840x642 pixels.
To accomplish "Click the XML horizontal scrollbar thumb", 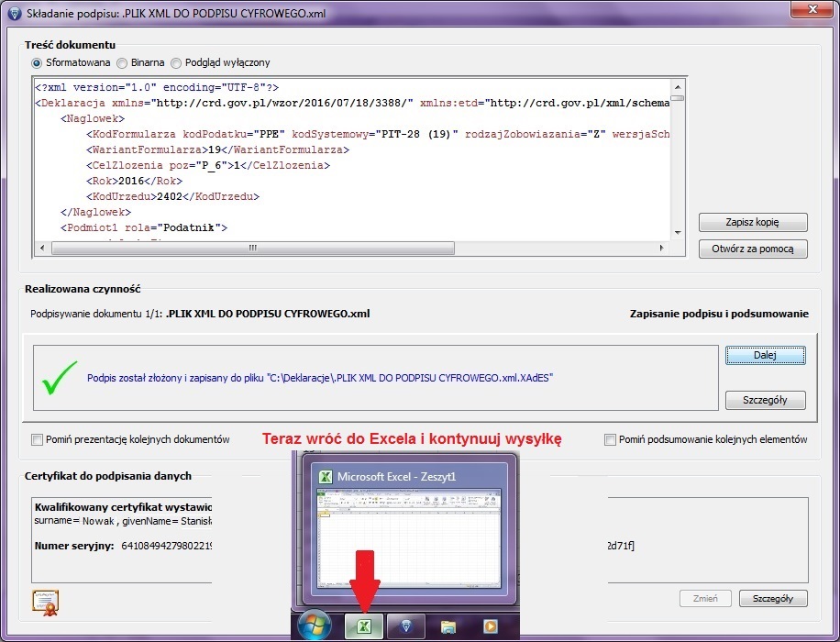I will 253,249.
